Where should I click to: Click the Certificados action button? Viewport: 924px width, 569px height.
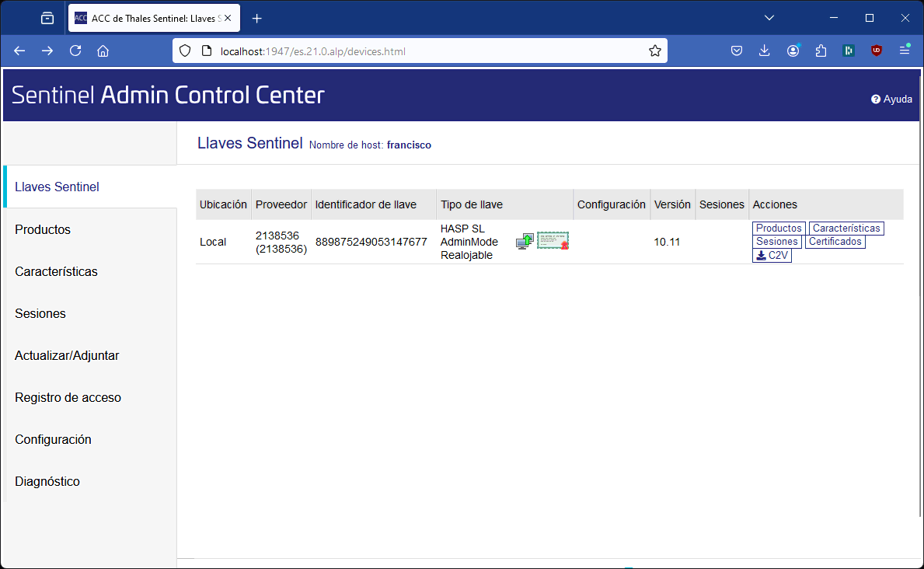pos(835,242)
